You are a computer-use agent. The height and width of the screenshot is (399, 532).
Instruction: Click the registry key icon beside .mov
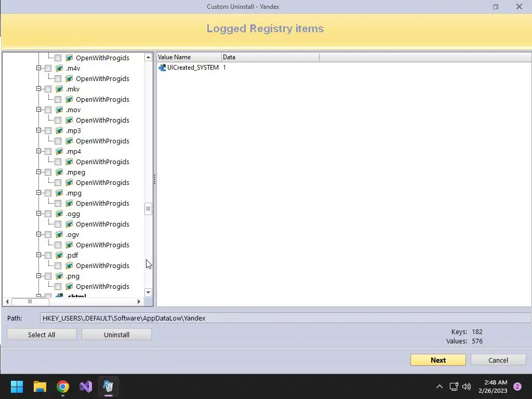tap(59, 110)
